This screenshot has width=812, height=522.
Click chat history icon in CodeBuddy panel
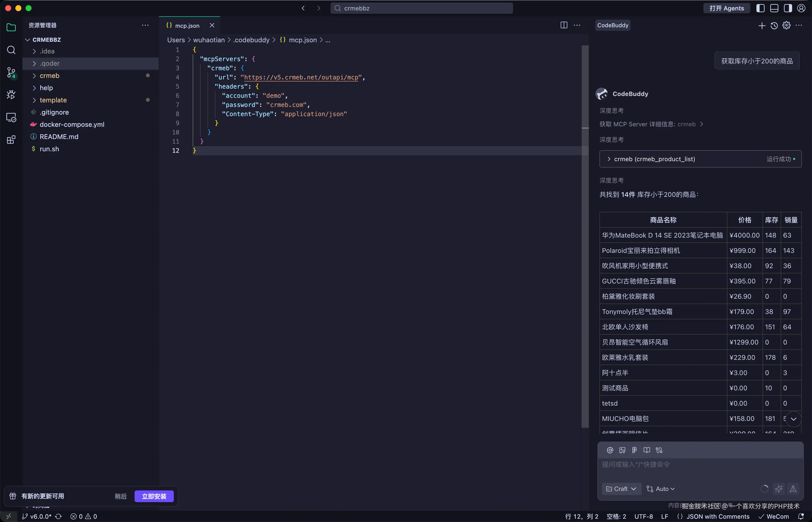pyautogui.click(x=774, y=25)
